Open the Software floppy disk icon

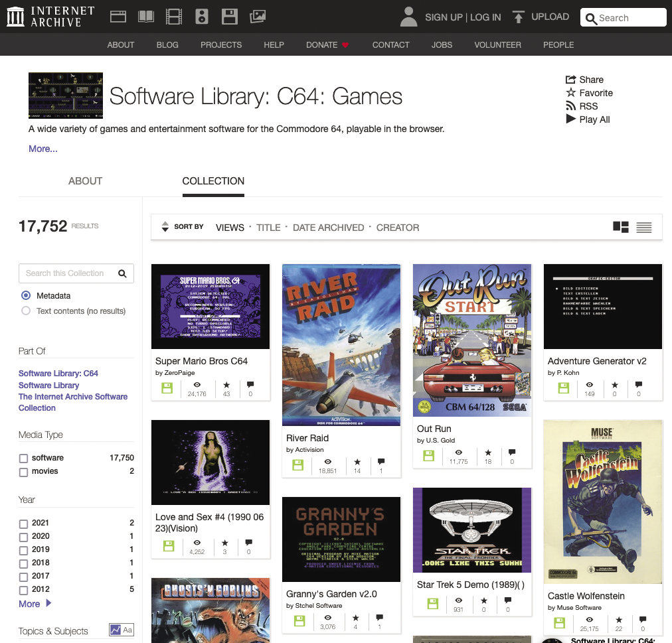[230, 17]
